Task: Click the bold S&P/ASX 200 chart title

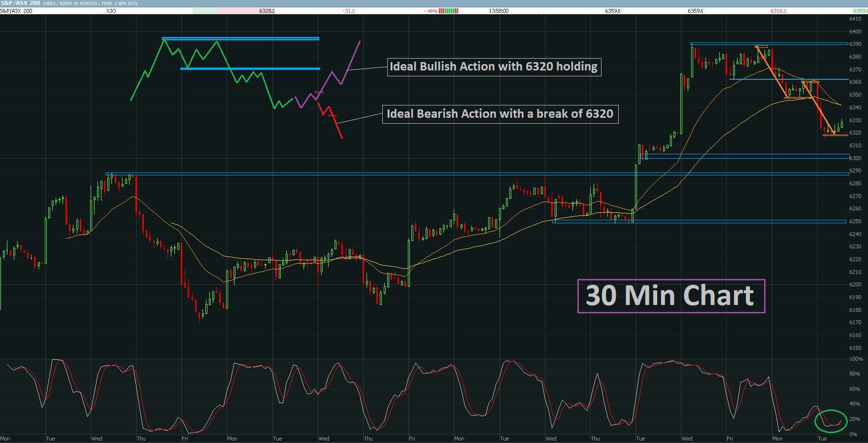Action: [x=20, y=3]
